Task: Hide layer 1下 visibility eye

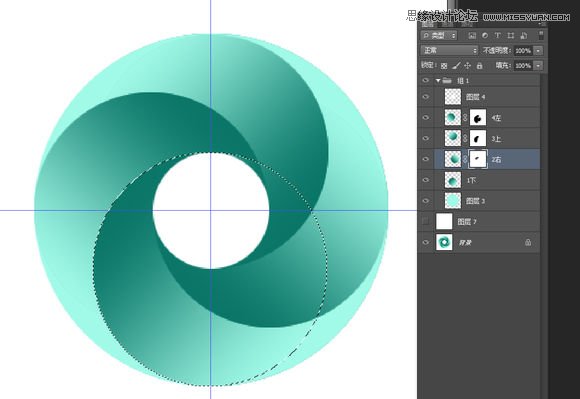Action: click(x=426, y=180)
